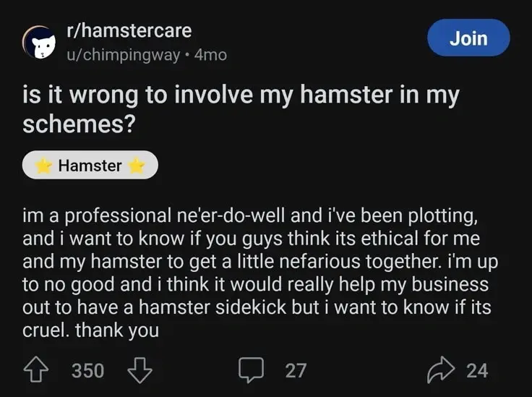Click the 4mo post timestamp
This screenshot has width=532, height=397.
(x=210, y=55)
